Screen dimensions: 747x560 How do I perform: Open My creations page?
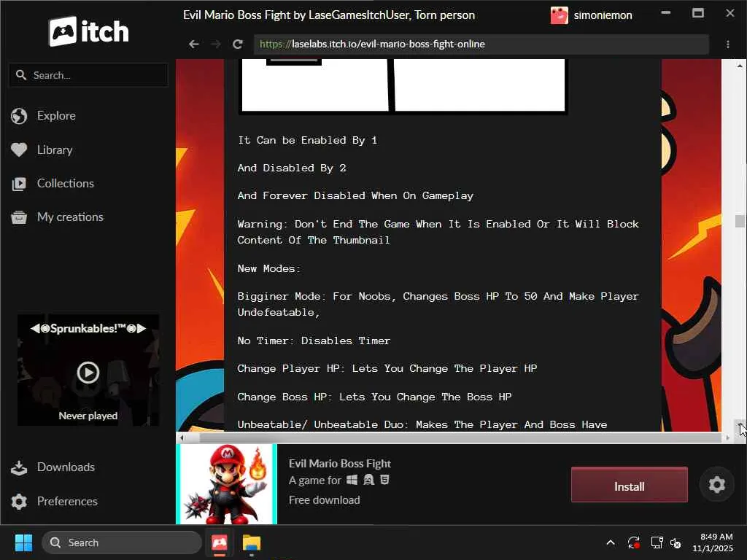[70, 217]
